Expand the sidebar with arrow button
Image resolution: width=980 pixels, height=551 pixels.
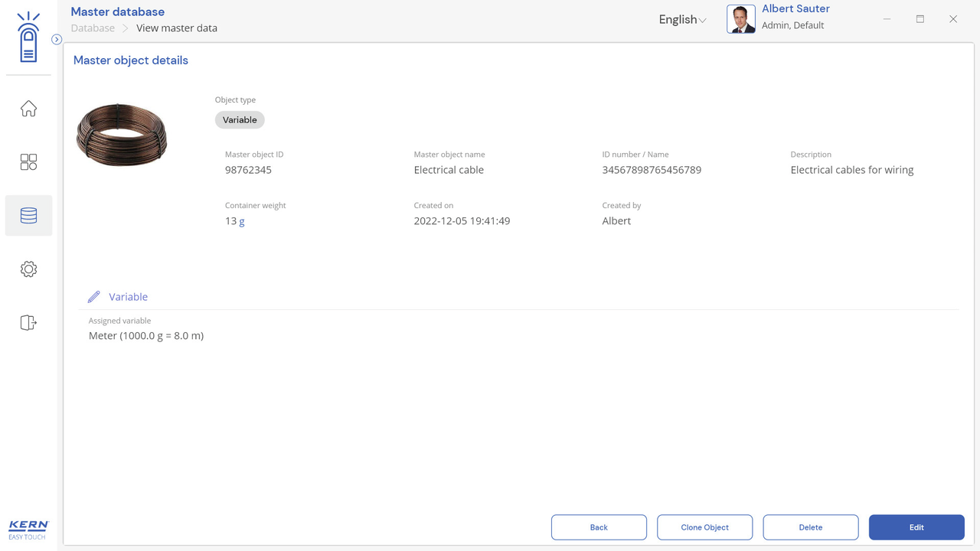(x=57, y=39)
